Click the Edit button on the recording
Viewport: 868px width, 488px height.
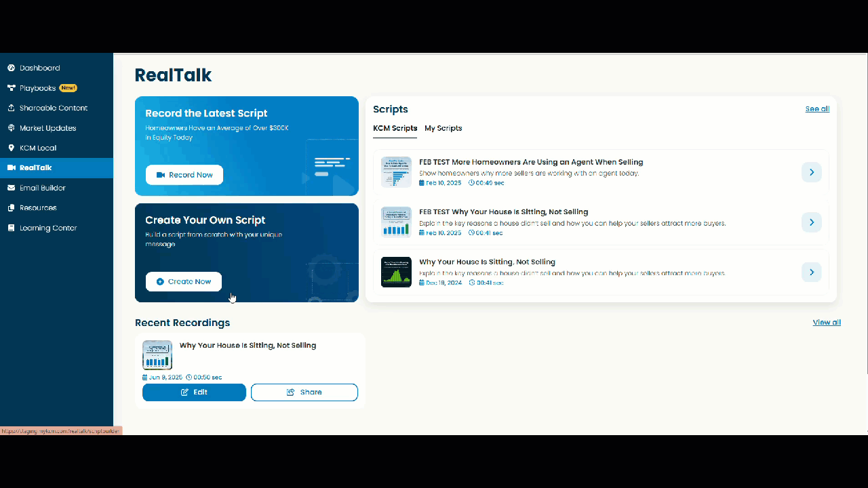coord(194,392)
